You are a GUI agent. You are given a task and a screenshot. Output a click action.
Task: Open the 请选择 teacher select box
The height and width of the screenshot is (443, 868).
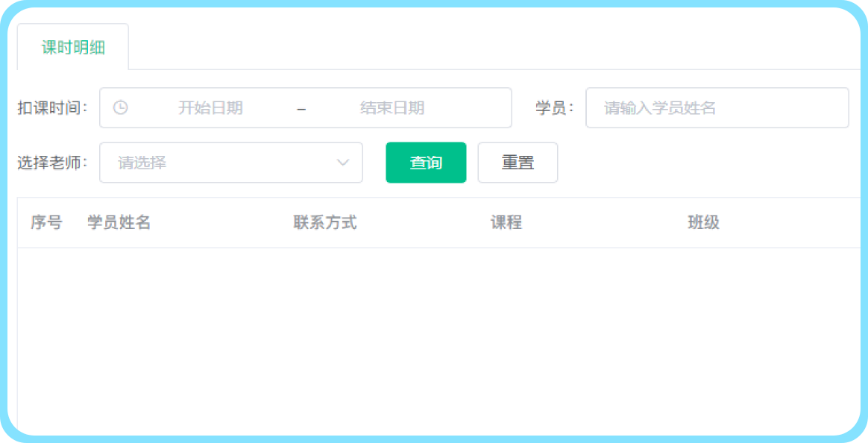point(224,163)
